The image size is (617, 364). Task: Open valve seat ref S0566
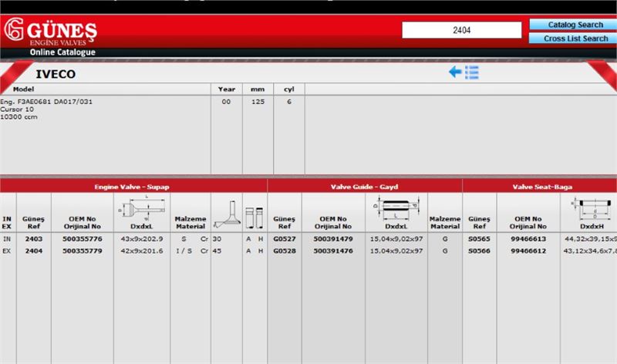tap(479, 251)
